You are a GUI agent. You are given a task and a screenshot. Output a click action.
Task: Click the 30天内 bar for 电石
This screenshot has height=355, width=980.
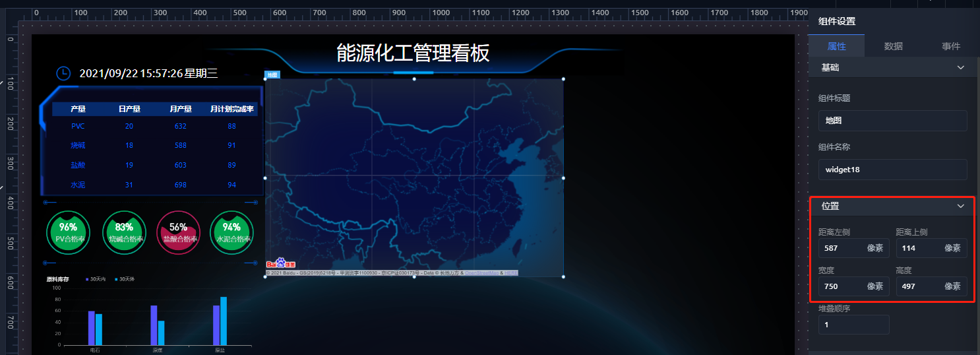(x=92, y=328)
